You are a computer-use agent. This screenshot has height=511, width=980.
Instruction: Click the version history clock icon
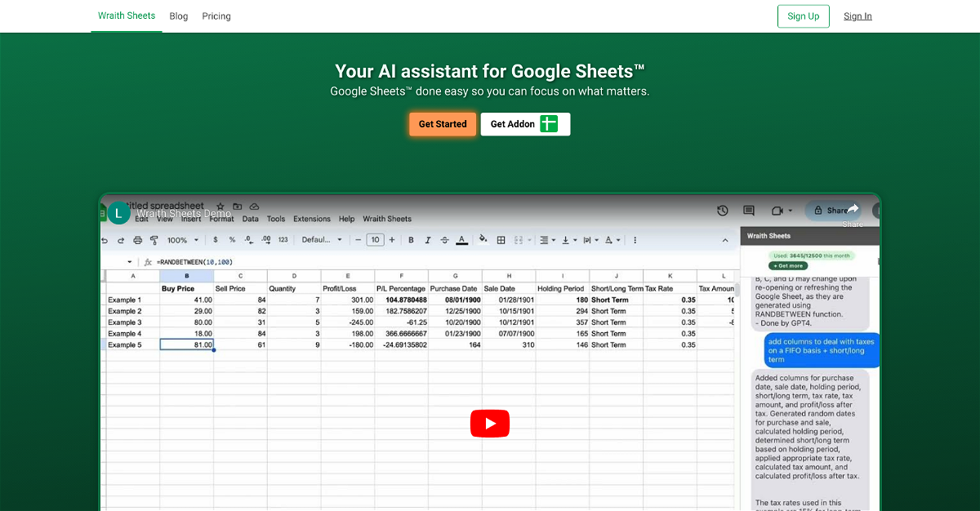click(723, 211)
